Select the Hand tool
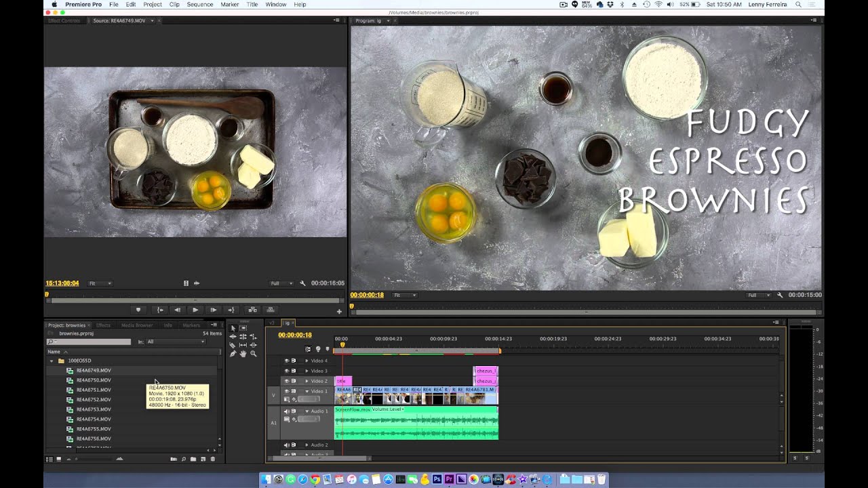This screenshot has height=488, width=868. [243, 354]
